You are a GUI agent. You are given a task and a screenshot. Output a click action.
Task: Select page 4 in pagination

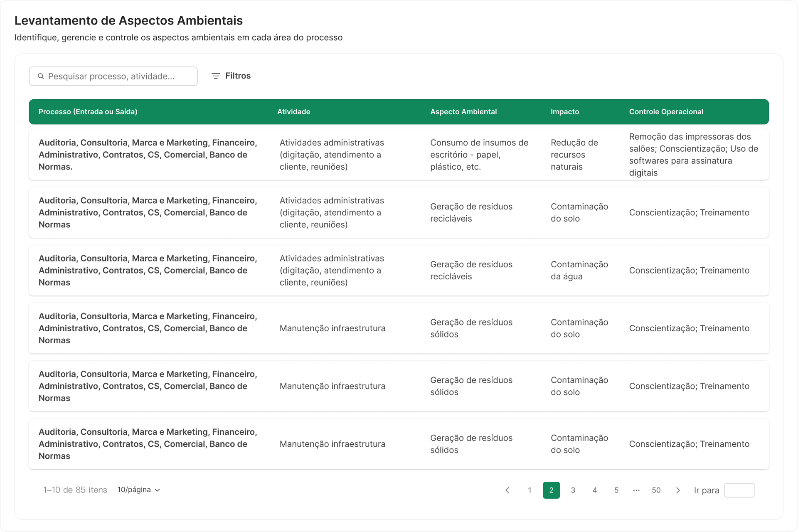594,490
